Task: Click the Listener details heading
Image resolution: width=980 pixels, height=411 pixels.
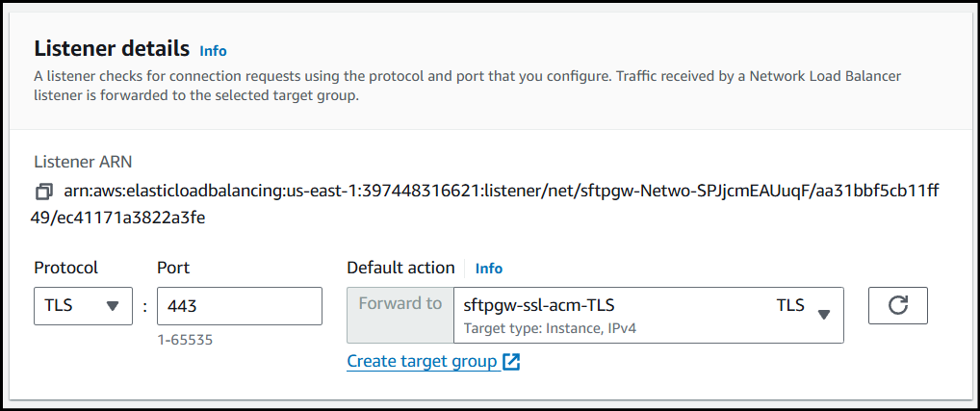Action: pos(112,48)
